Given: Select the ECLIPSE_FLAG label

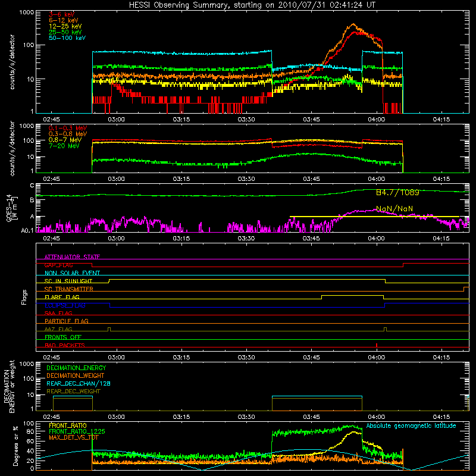Looking at the screenshot, I should pyautogui.click(x=65, y=305).
